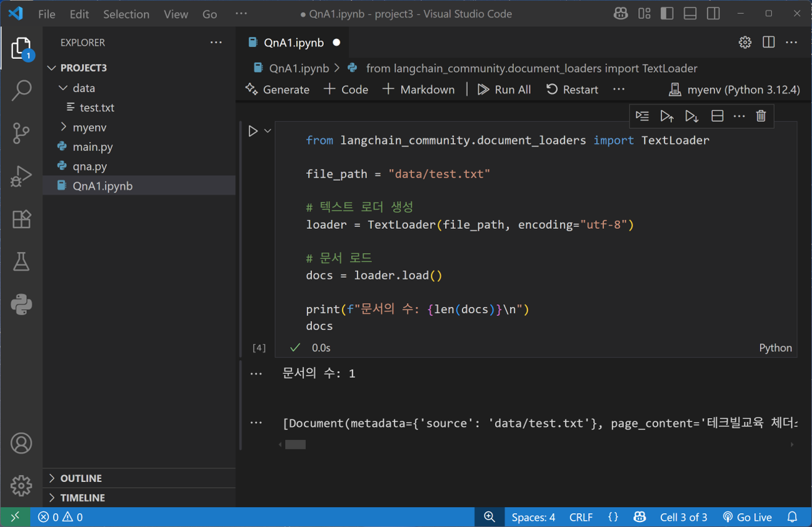The height and width of the screenshot is (527, 812).
Task: Open the File menu
Action: pos(47,14)
